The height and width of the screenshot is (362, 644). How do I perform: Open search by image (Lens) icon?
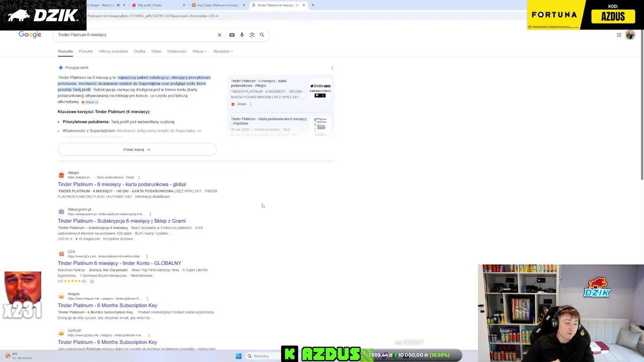[x=252, y=35]
